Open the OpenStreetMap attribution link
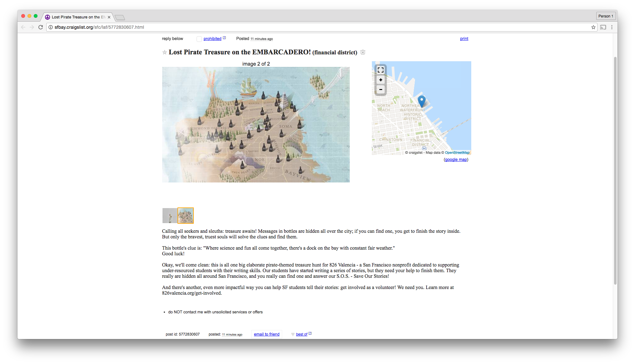 click(x=457, y=153)
